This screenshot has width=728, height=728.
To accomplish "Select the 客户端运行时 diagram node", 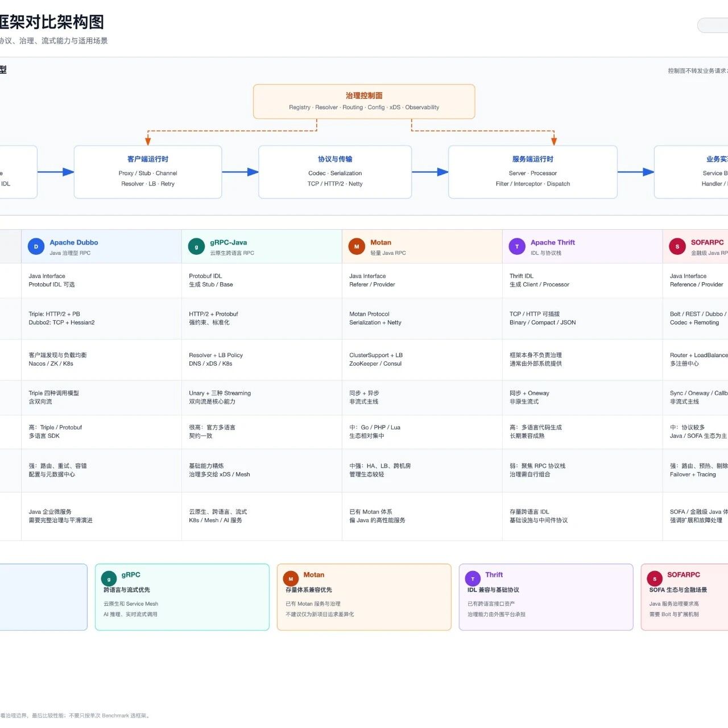I will click(148, 172).
